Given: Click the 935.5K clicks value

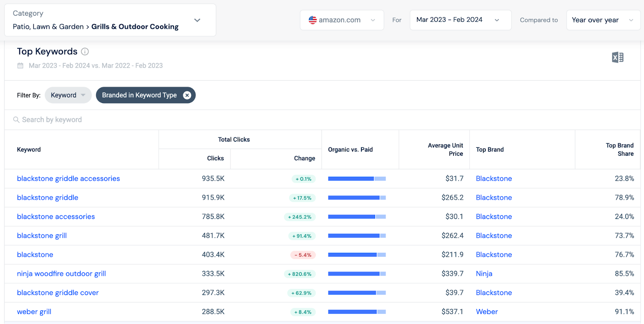Looking at the screenshot, I should click(x=213, y=179).
